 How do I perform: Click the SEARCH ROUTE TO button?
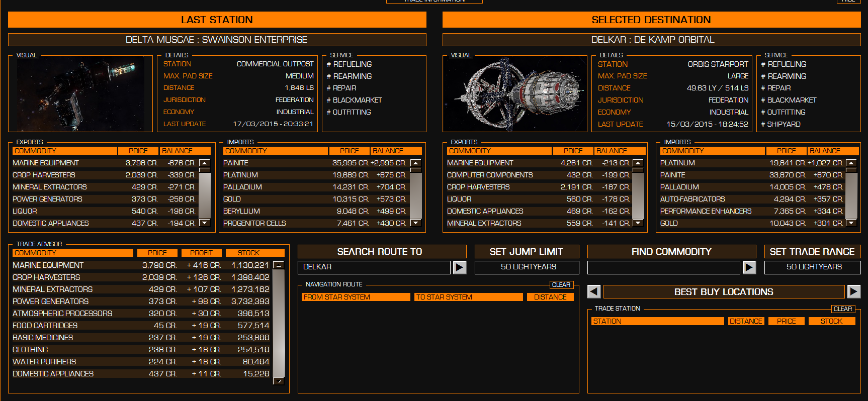click(382, 252)
